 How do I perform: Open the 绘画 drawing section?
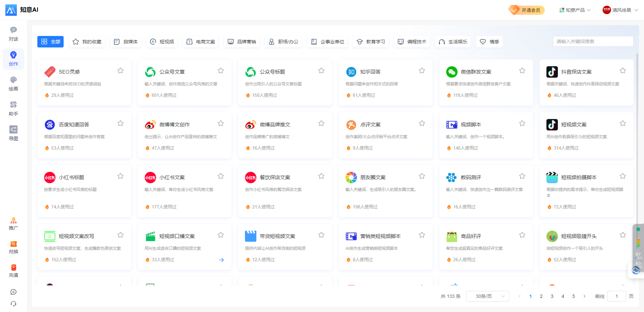pyautogui.click(x=13, y=83)
